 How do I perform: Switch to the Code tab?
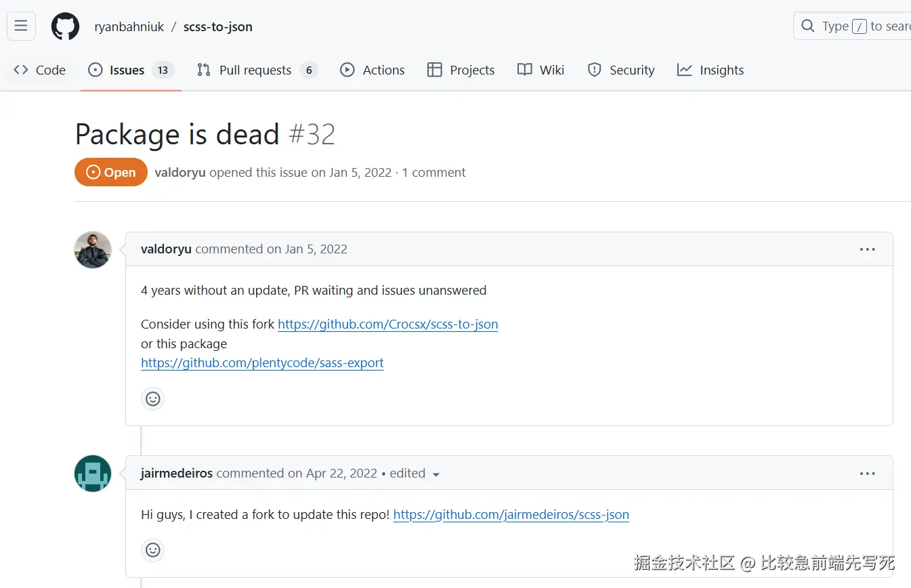point(40,70)
